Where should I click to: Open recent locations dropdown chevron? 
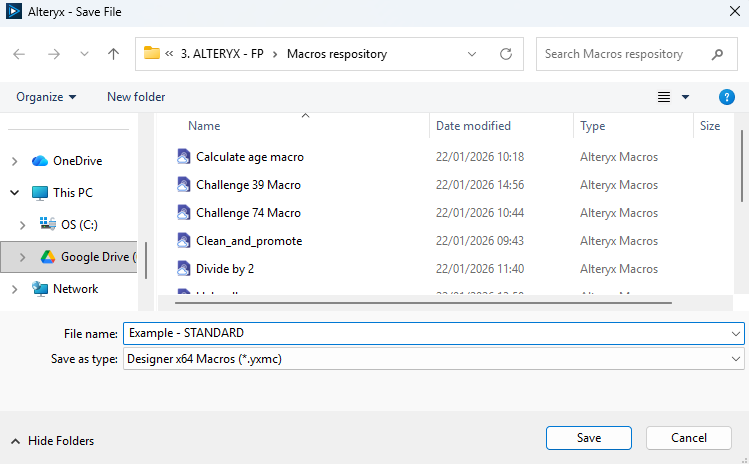[x=84, y=54]
